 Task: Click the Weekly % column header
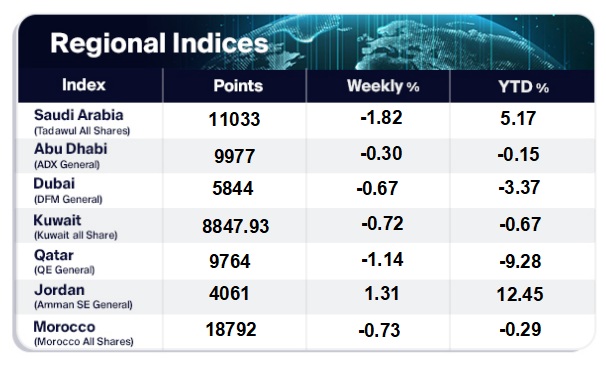click(x=383, y=86)
